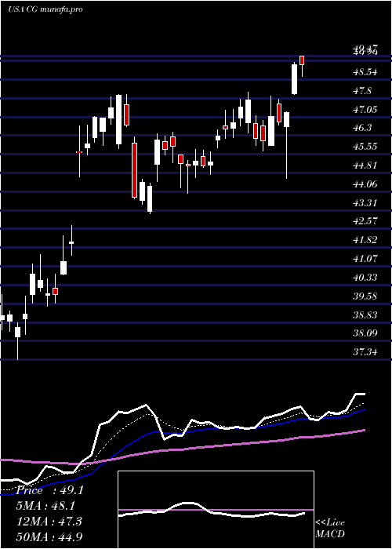Click the latest red candlestick at chart top
Screen dimensions: 392x549
coord(302,60)
